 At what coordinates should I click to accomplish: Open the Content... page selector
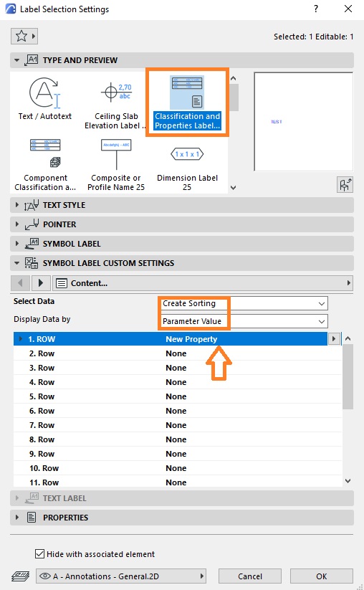[x=203, y=283]
